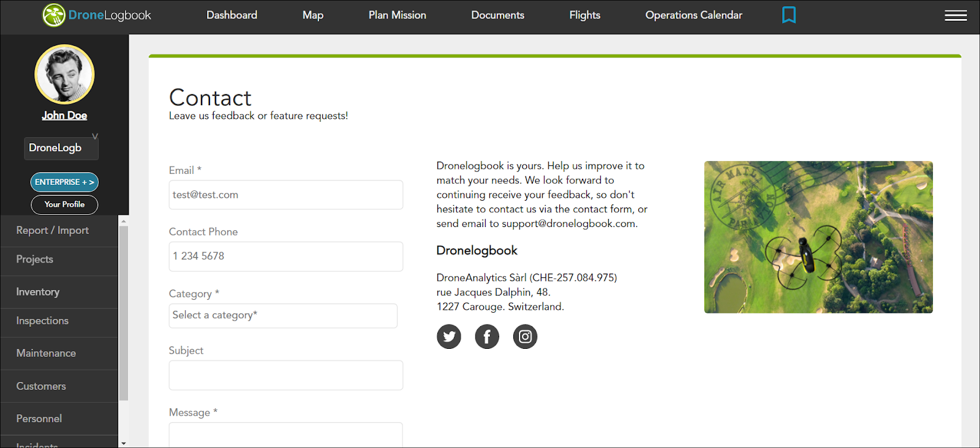Click 'Leave us feedback or feature requests!' text
Image resolution: width=980 pixels, height=448 pixels.
[x=258, y=116]
